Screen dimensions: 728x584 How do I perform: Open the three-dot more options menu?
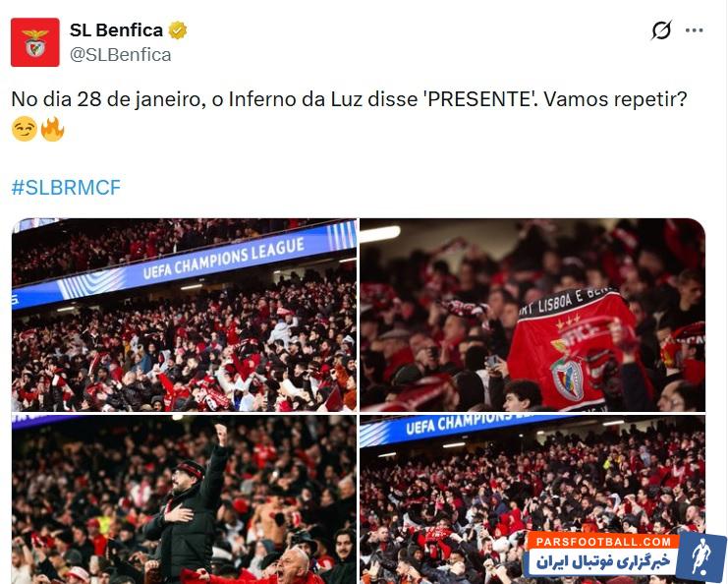point(694,30)
